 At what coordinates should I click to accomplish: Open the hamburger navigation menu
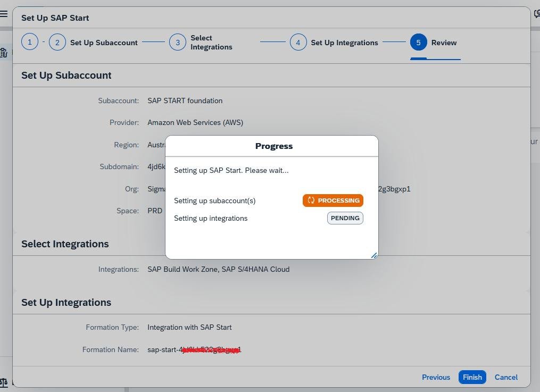pos(4,14)
